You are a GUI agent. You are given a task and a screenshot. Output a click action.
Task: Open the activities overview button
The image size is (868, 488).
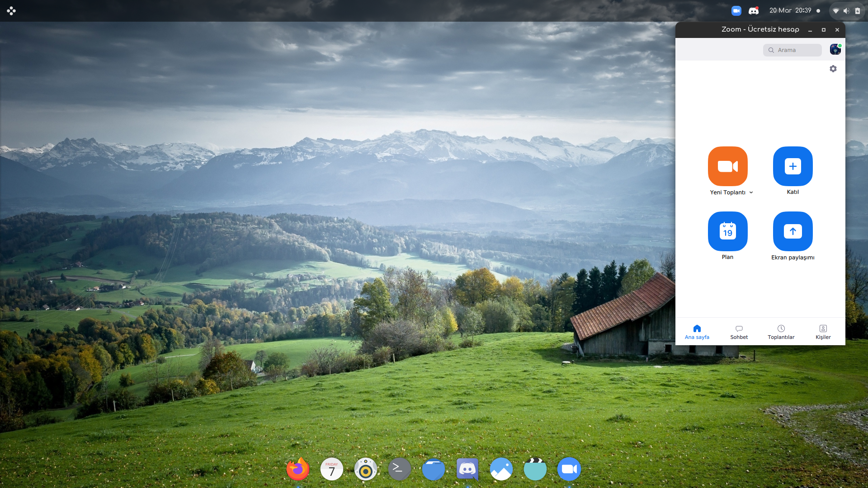(x=11, y=11)
